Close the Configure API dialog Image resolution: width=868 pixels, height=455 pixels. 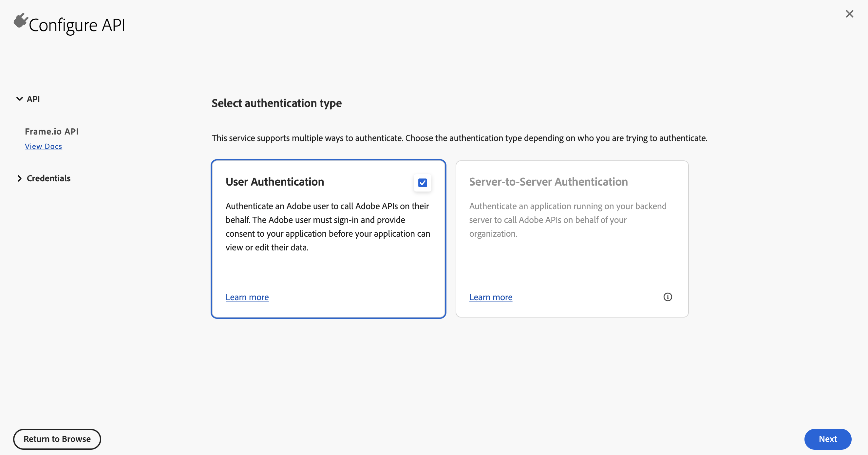[x=849, y=14]
